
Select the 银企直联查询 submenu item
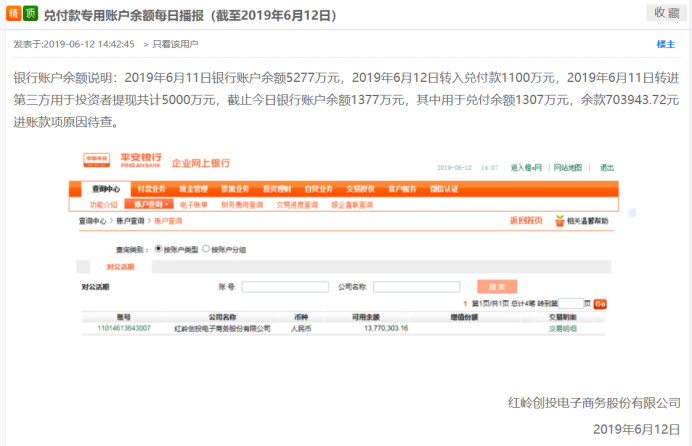click(352, 205)
